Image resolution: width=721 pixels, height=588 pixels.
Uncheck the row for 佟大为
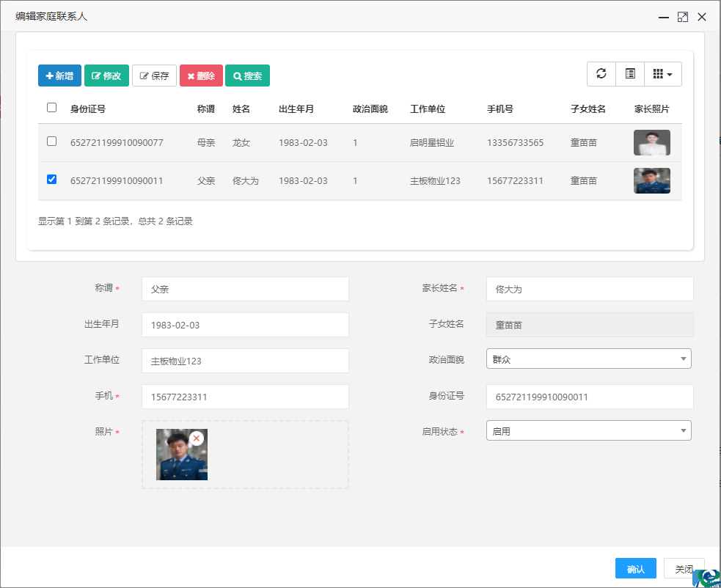click(51, 180)
